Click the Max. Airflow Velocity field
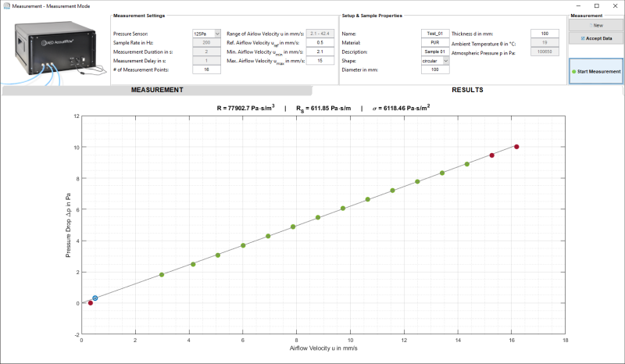625x364 pixels. [320, 61]
